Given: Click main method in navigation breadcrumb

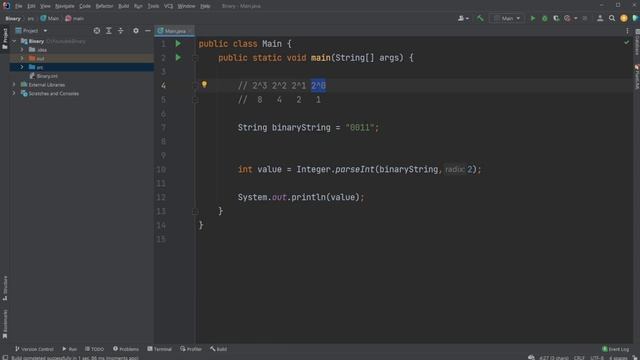Looking at the screenshot, I should [x=74, y=18].
